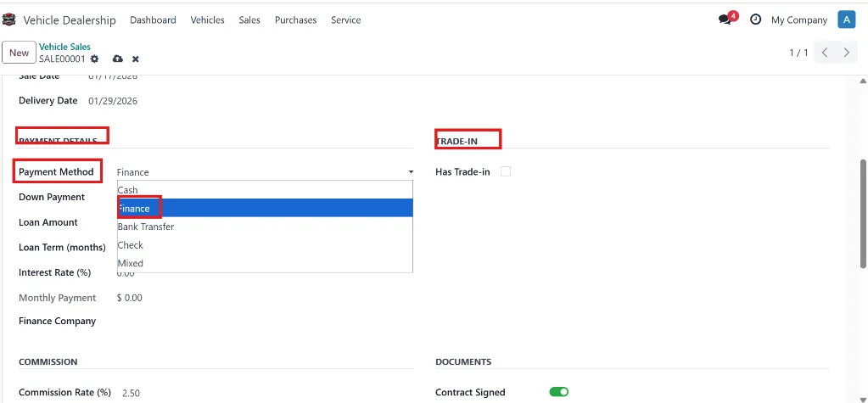
Task: Open the Service menu
Action: (345, 20)
